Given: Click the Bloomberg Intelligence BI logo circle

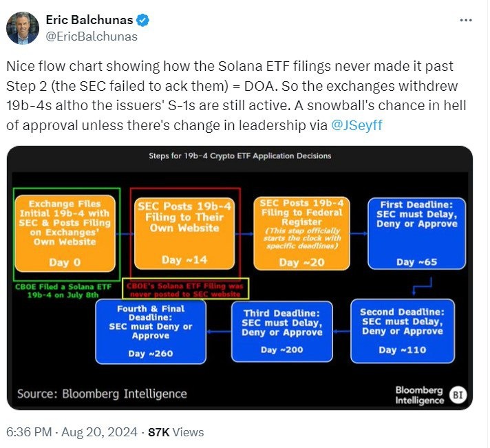Looking at the screenshot, I should (458, 394).
